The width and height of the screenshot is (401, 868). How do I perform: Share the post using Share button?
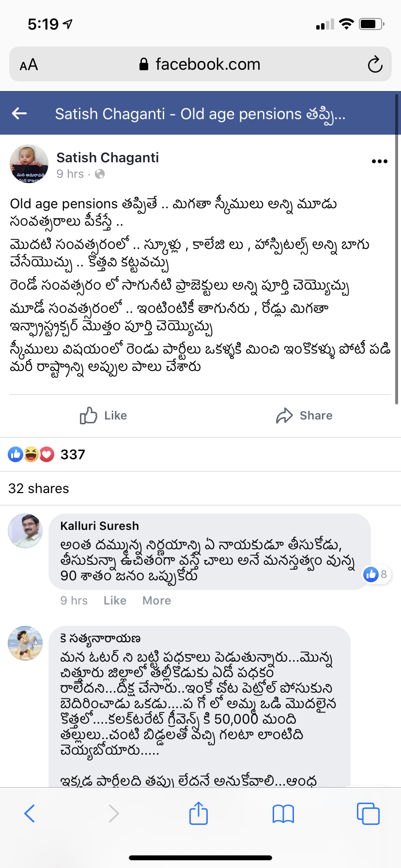click(304, 416)
